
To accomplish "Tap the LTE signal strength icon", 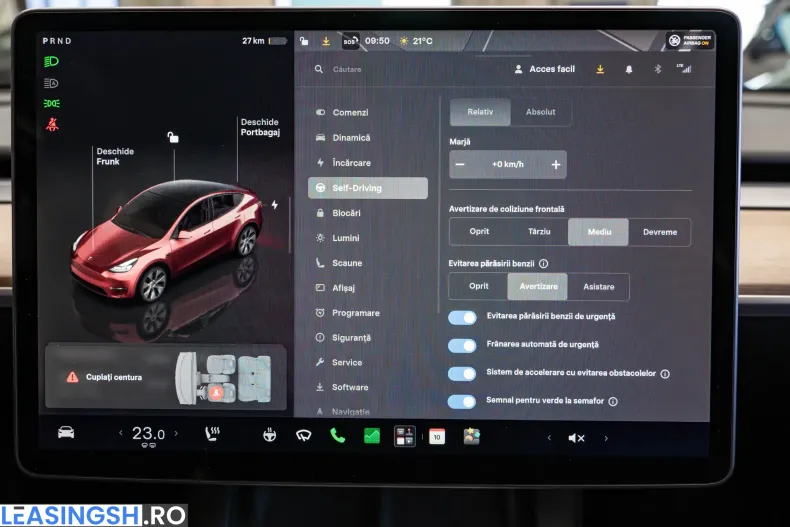I will [684, 68].
